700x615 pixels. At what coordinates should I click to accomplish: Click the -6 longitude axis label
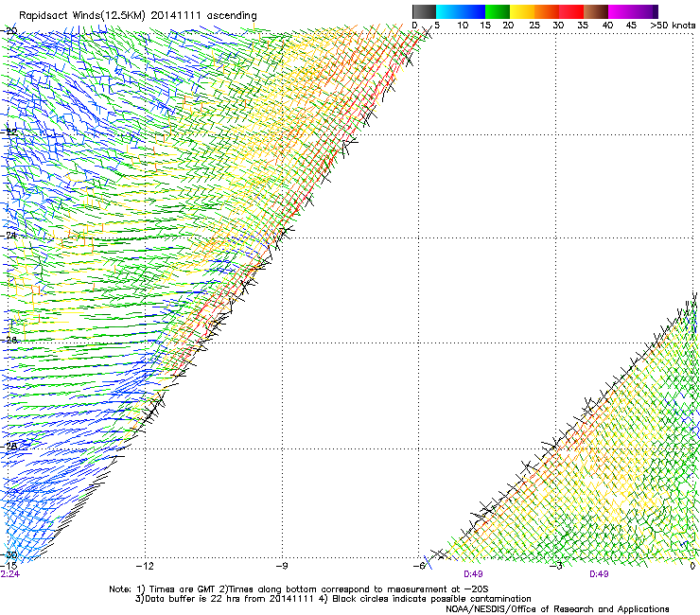point(419,566)
